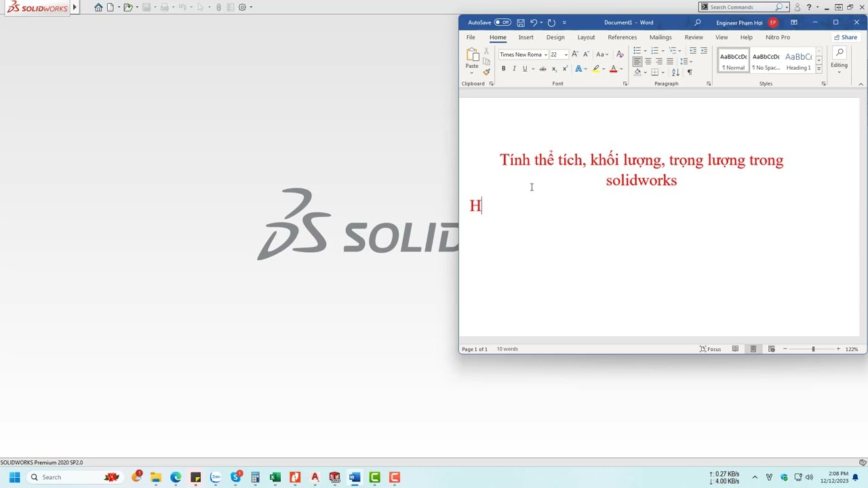Toggle Show/Hide paragraph marks
868x488 pixels.
point(690,72)
